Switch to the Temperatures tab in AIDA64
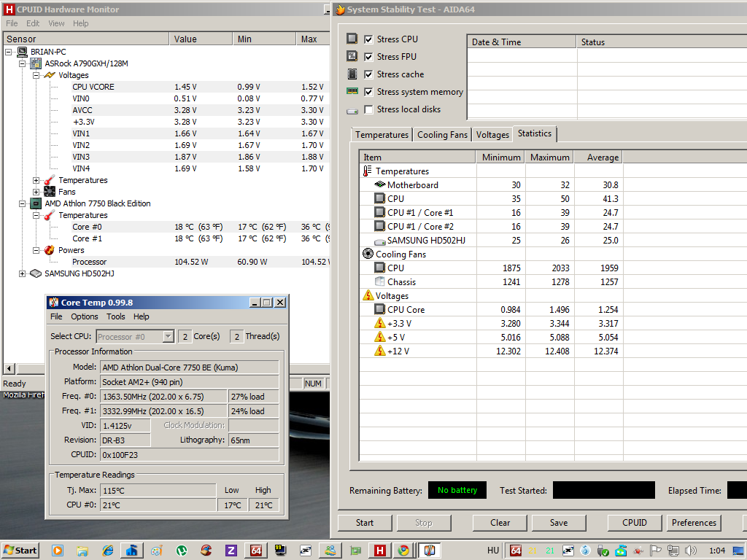747x560 pixels. point(382,135)
